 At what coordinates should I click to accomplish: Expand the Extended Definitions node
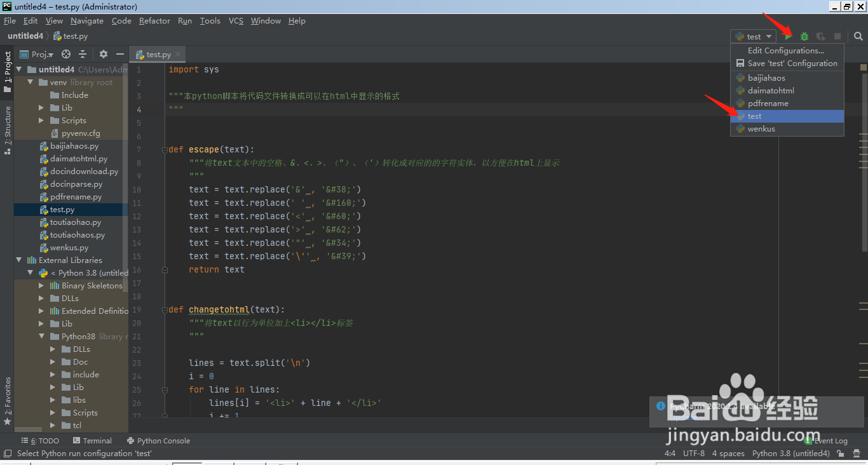pyautogui.click(x=41, y=311)
